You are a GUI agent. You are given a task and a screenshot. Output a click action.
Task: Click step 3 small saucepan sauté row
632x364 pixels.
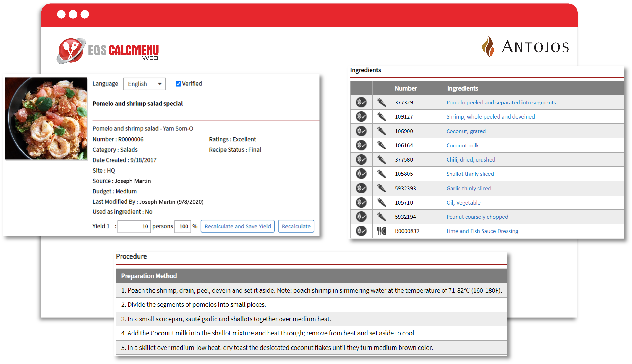point(312,319)
